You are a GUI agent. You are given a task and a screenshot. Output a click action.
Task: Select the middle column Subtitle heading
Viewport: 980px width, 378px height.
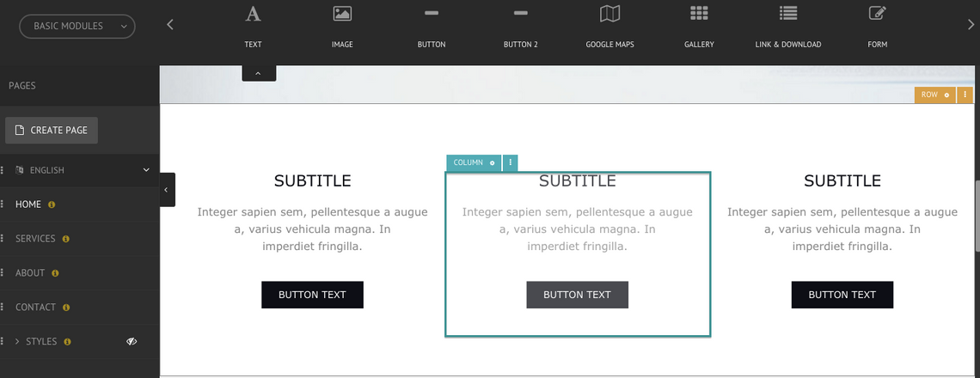(x=578, y=180)
